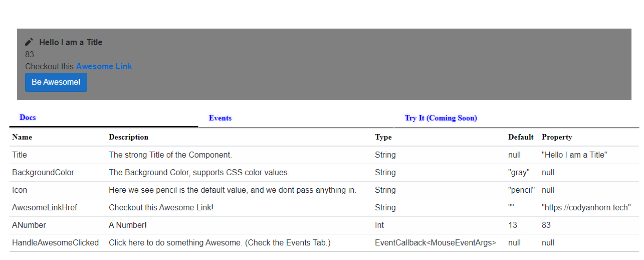The height and width of the screenshot is (260, 644).
Task: Click the pencil icon beside the title
Action: click(x=29, y=42)
